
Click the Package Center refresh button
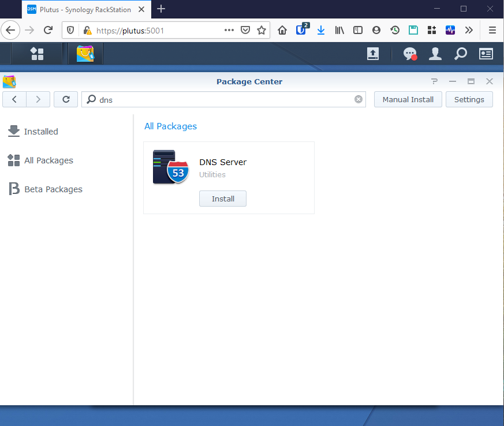[x=66, y=99]
